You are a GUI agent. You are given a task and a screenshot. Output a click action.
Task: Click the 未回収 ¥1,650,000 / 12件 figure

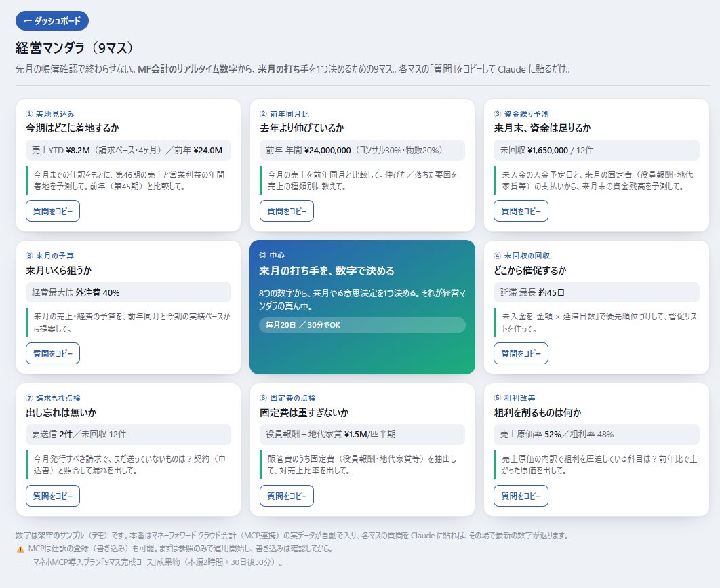point(597,150)
